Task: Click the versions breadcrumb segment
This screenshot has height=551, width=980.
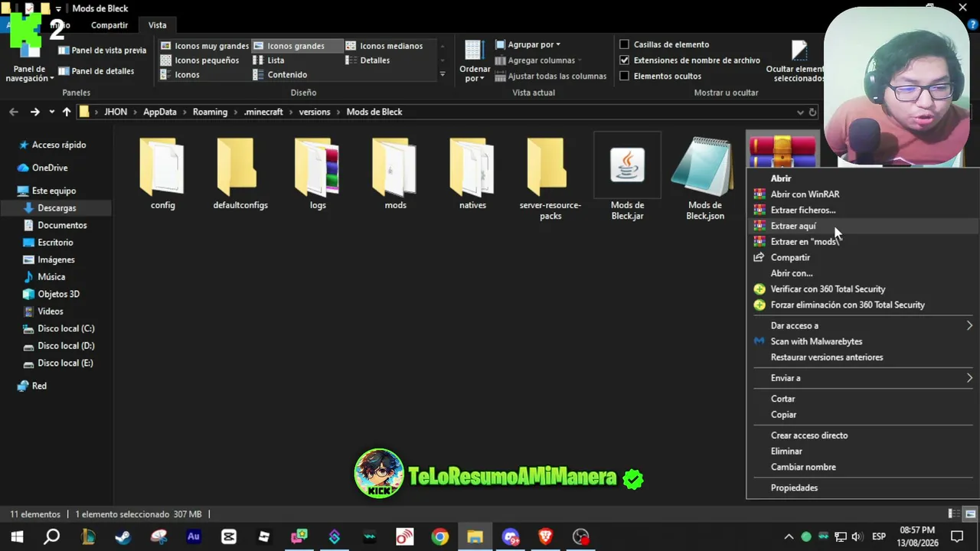Action: click(x=315, y=112)
